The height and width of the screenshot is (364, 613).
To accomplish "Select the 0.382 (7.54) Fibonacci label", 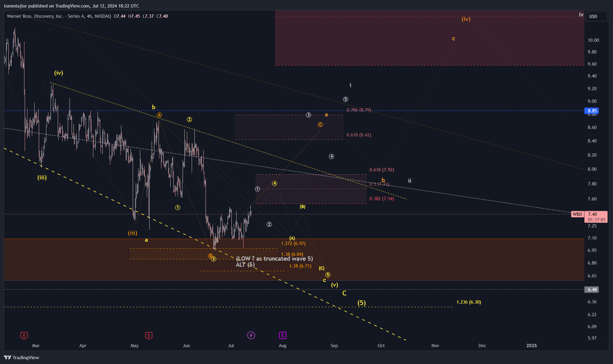I will (382, 199).
